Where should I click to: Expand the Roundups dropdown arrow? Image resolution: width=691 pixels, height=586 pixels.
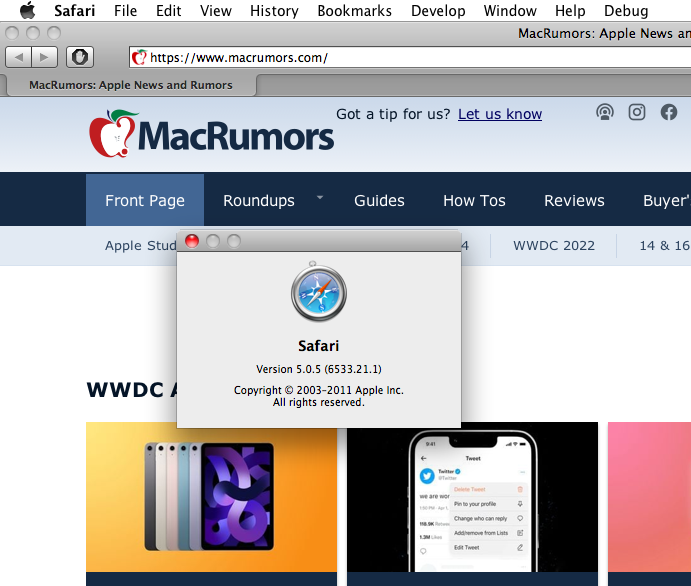coord(320,197)
